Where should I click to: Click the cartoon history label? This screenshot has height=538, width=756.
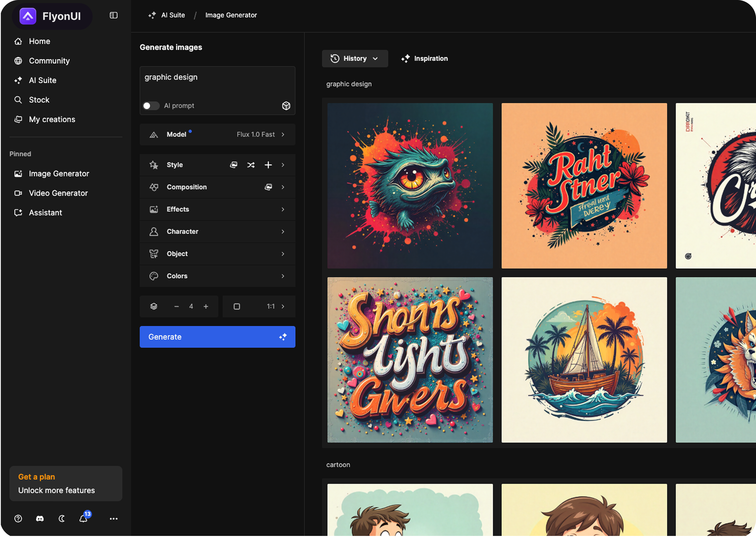[x=338, y=465]
